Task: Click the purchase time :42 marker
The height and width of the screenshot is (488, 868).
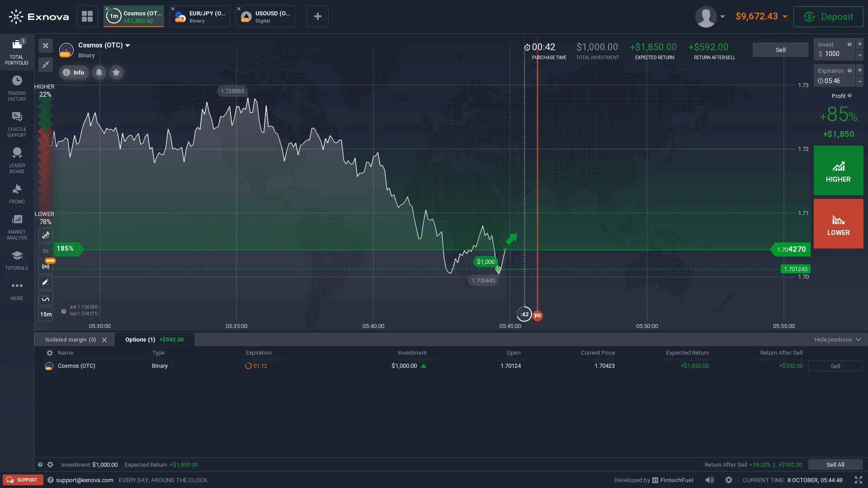Action: (524, 314)
